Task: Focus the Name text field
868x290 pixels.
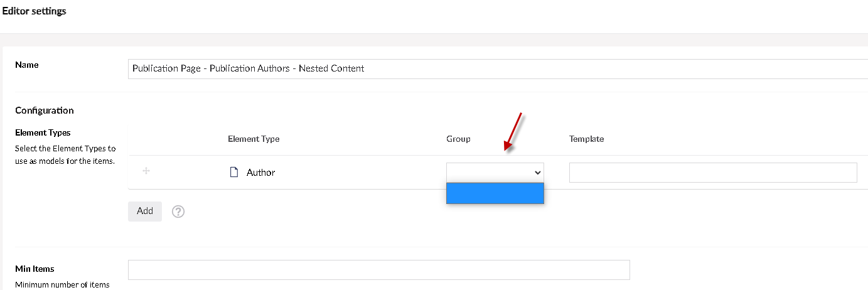Action: point(496,68)
